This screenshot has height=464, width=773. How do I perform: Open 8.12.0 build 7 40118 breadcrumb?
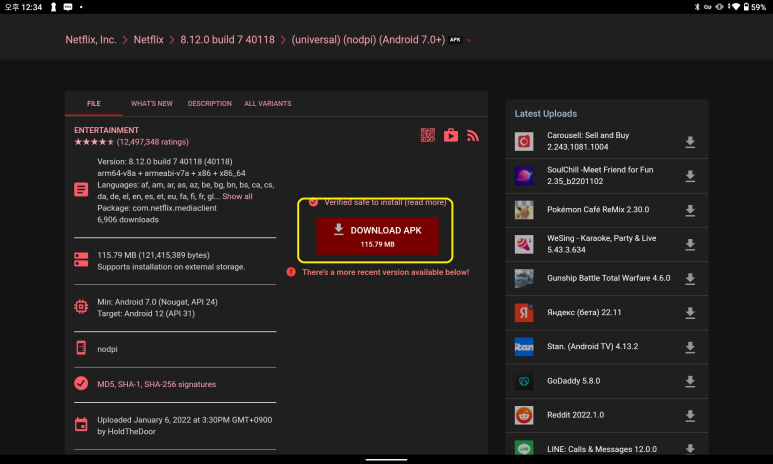(227, 39)
